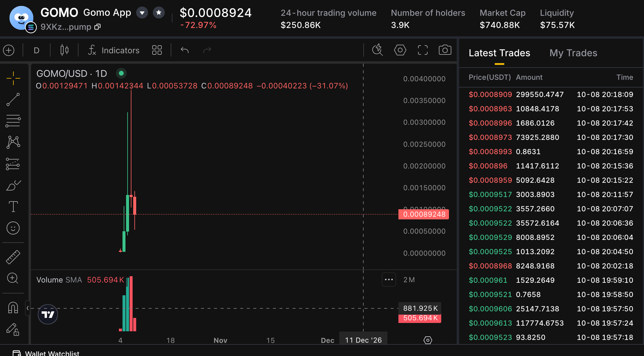Viewport: 644px width, 356px height.
Task: Click the Volume SMA indicator legend
Action: point(80,280)
